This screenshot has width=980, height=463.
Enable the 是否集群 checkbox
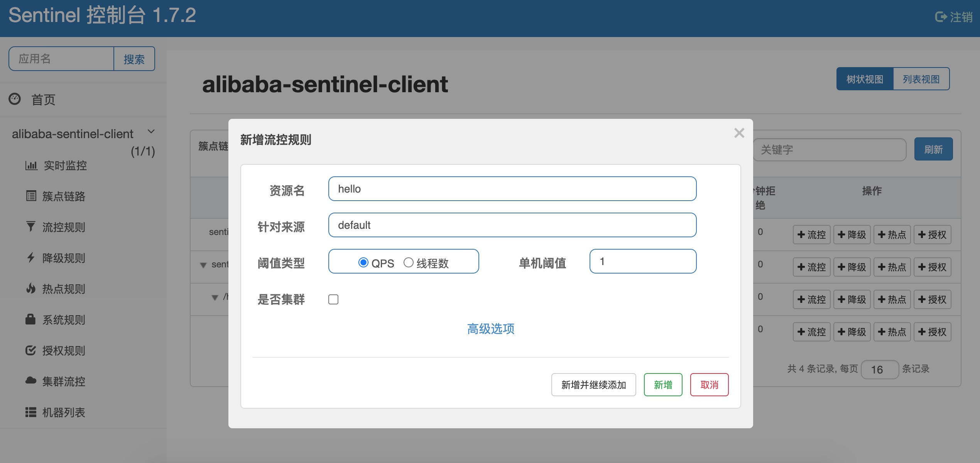tap(333, 299)
